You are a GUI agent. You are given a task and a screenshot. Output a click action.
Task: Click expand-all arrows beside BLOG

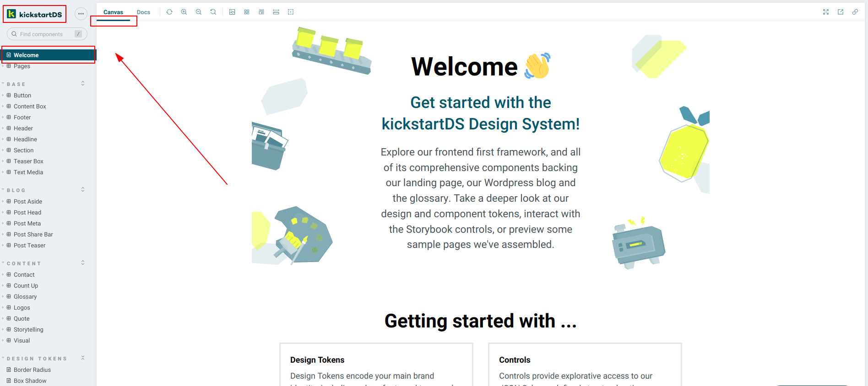pyautogui.click(x=83, y=189)
